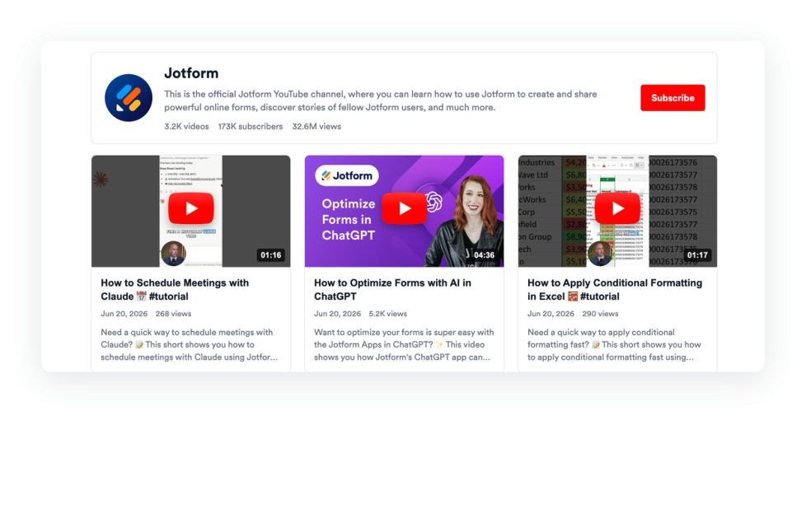Click the Jotform channel logo avatar
806x532 pixels.
(129, 97)
